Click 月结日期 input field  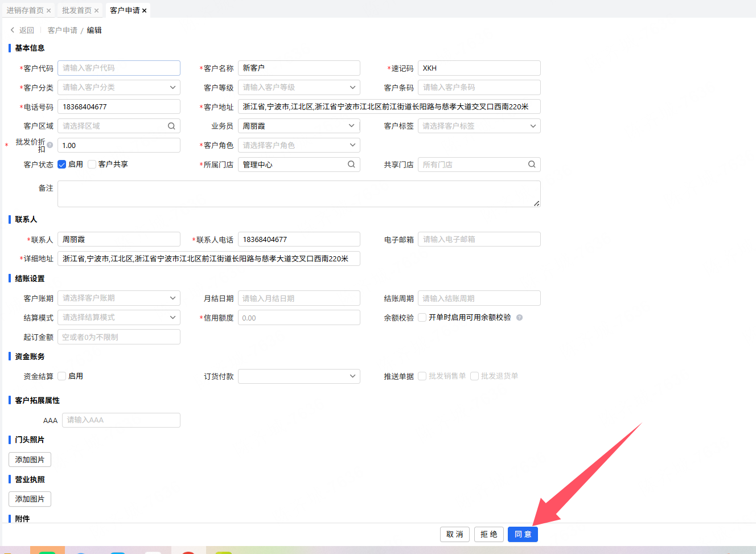pos(299,298)
